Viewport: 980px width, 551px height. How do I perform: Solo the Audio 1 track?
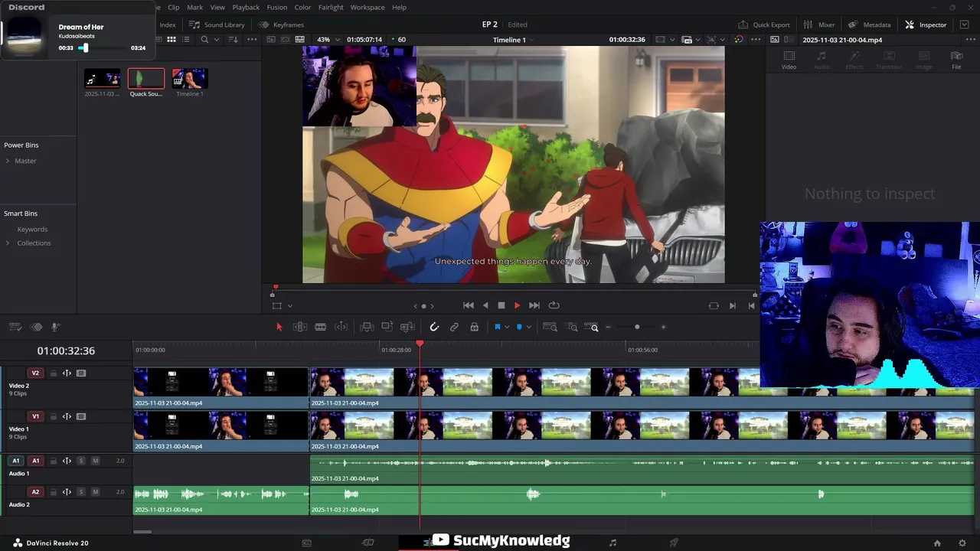(x=81, y=461)
